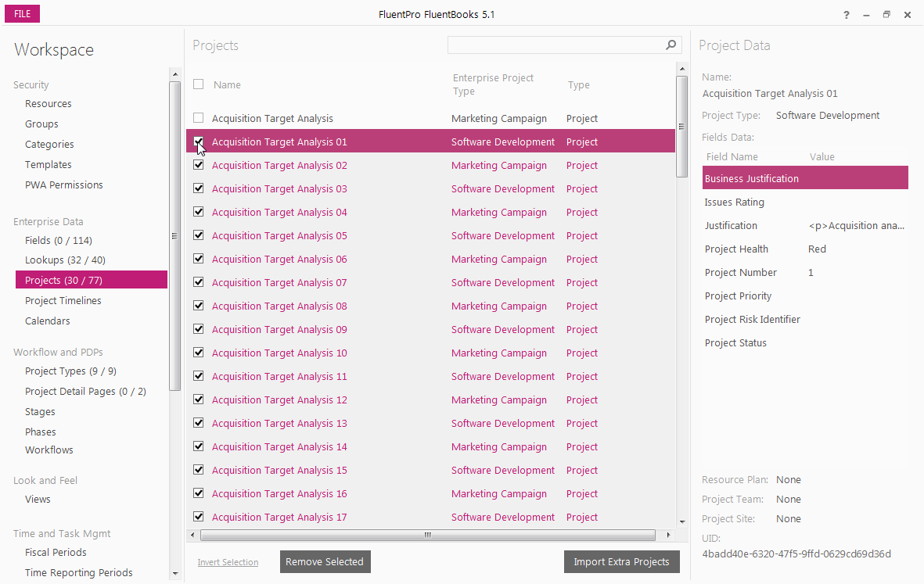Open Views under Look and Feel
Viewport: 924px width, 584px height.
click(38, 500)
